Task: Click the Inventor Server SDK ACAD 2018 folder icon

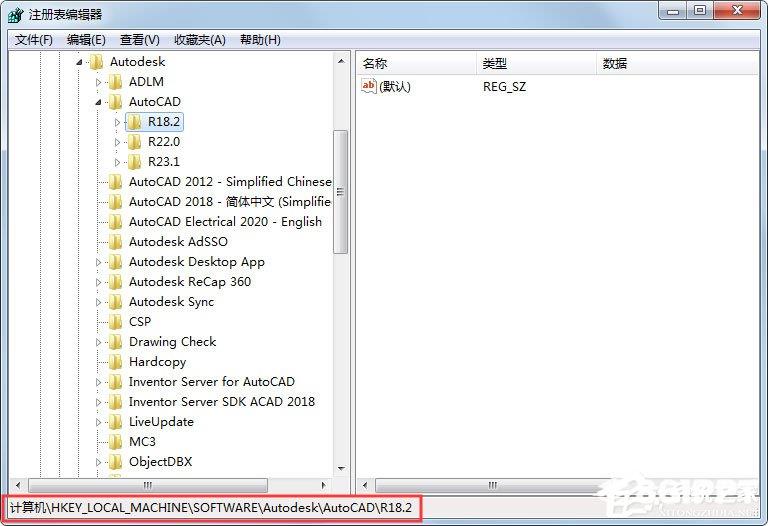Action: pos(115,402)
